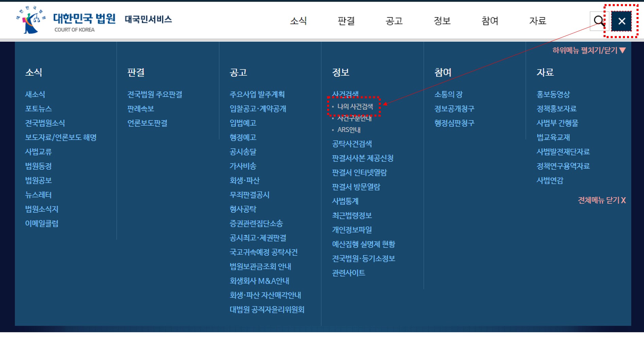The width and height of the screenshot is (644, 340).
Task: Open 이메일클럽 link
Action: pos(42,223)
